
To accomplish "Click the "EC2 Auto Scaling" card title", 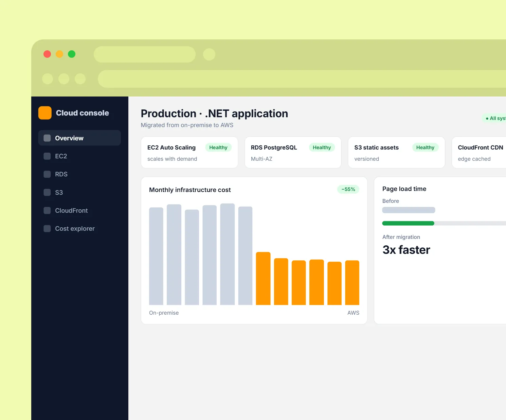I will [171, 147].
